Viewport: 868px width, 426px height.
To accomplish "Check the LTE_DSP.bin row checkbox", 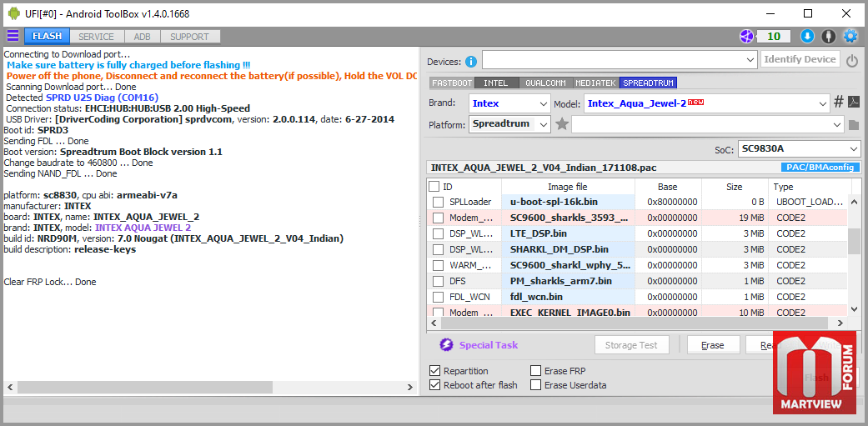I will pyautogui.click(x=438, y=233).
